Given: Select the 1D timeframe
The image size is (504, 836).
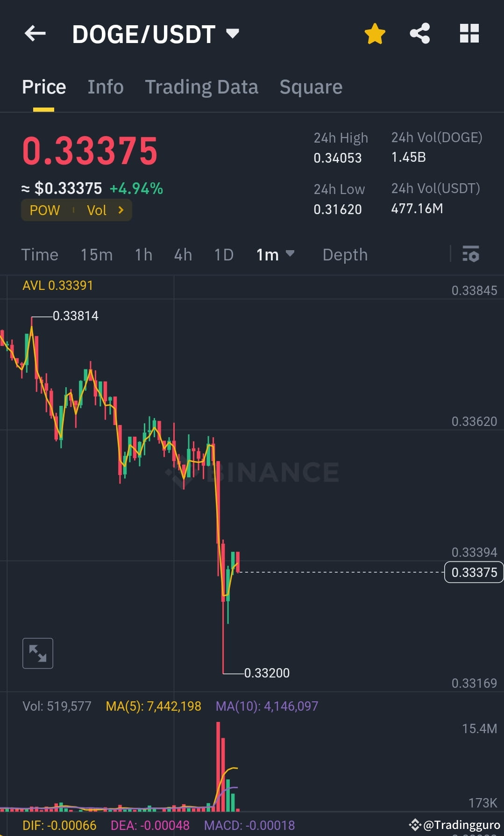Looking at the screenshot, I should point(223,255).
